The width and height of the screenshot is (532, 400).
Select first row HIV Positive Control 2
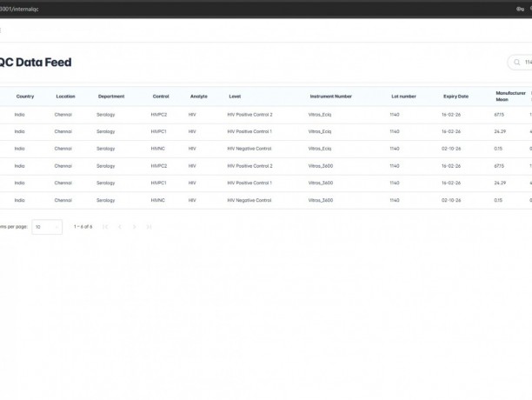266,115
